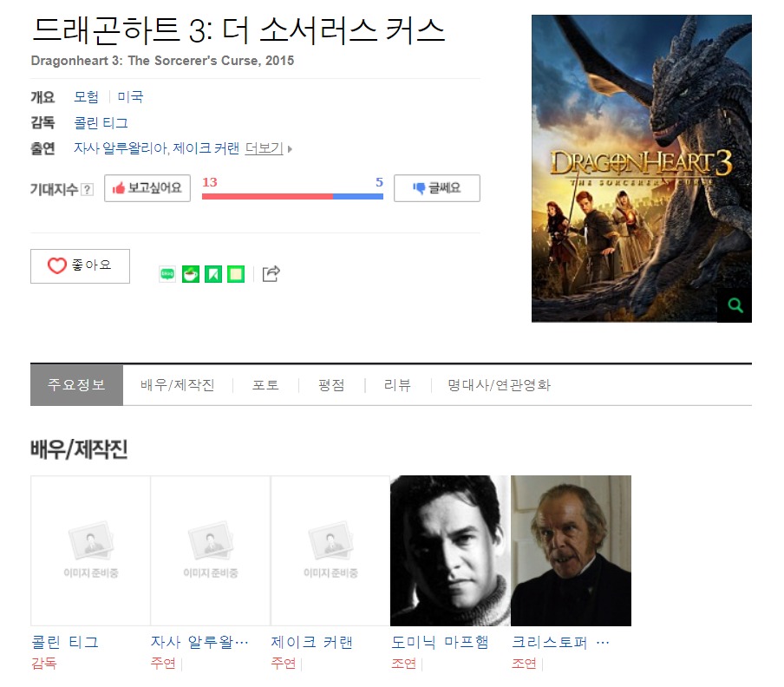The width and height of the screenshot is (784, 687).
Task: Click the question mark help icon next to 기대지수
Action: click(x=87, y=189)
